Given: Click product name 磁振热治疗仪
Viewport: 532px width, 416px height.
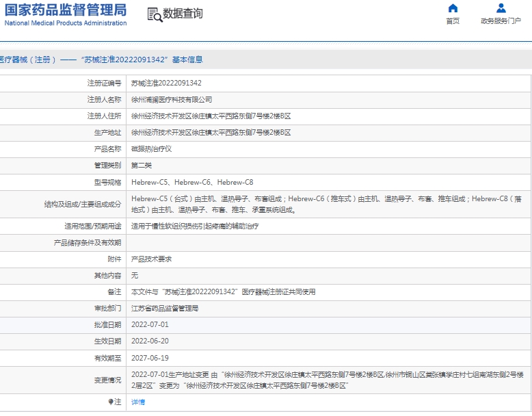Looking at the screenshot, I should point(151,148).
